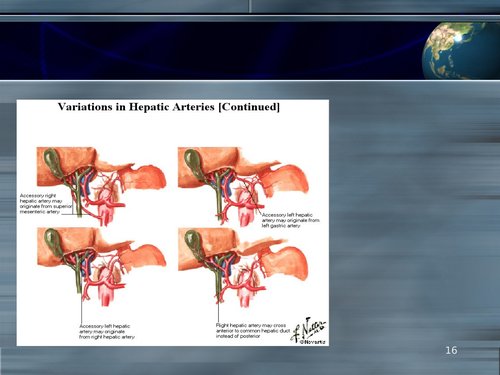Viewport: 500px width, 375px height.
Task: Click the Netter signature on the illustration
Action: coord(308,329)
